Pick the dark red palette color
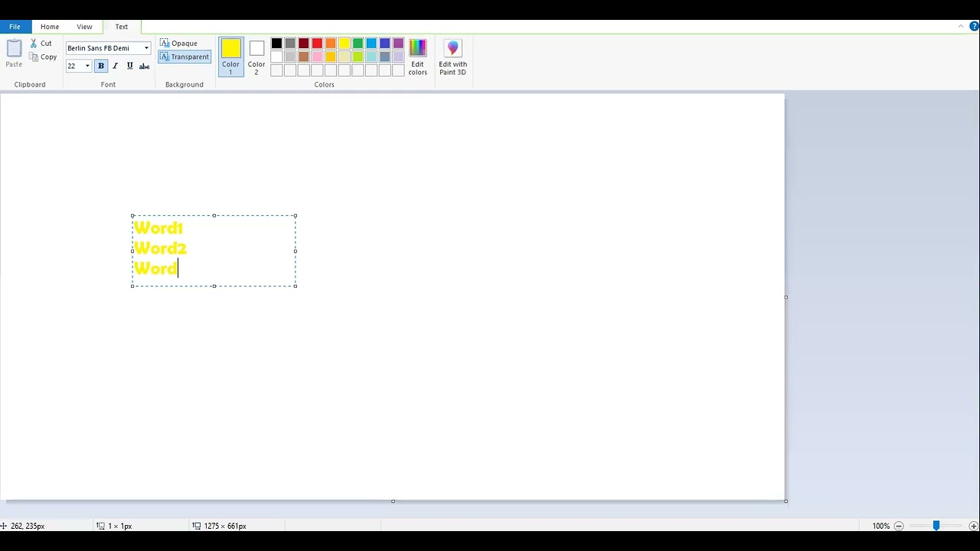This screenshot has width=980, height=551. [x=304, y=44]
